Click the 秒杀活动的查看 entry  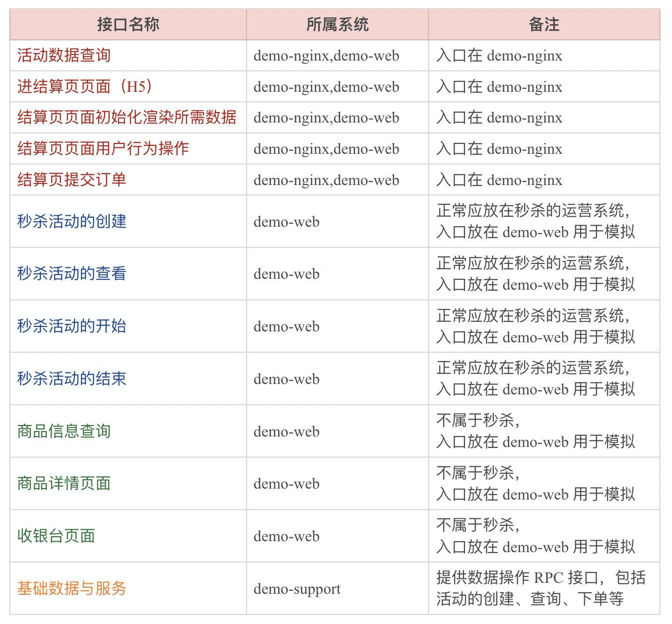71,273
